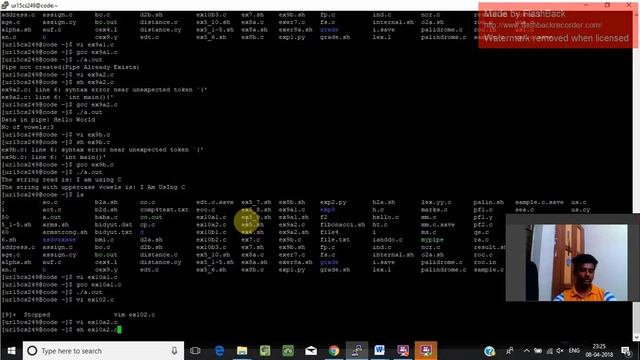Click the 'Data in pipe: Hello World' output
Screen dimensions: 640x360
(x=48, y=120)
